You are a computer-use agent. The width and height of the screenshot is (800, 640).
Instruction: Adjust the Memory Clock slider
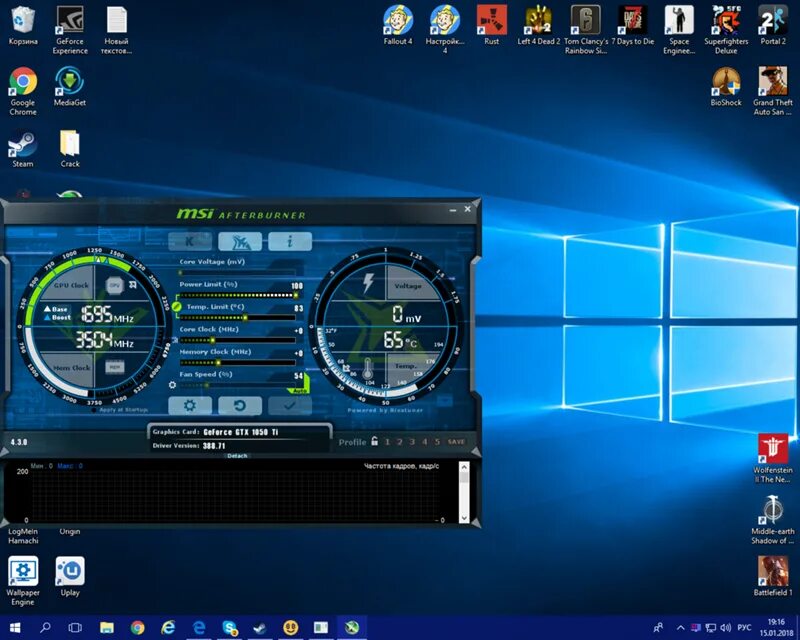(x=237, y=363)
